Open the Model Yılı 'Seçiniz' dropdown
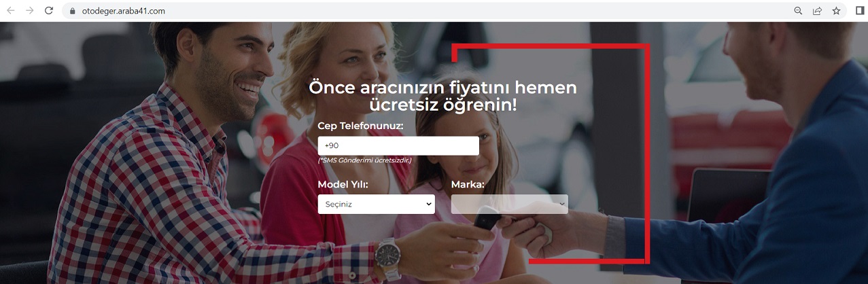The height and width of the screenshot is (284, 868). point(376,204)
